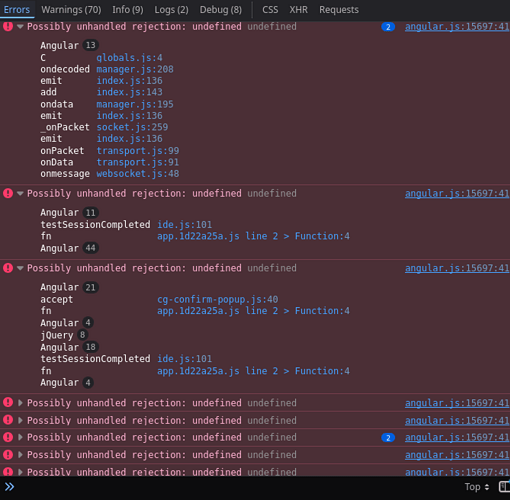The width and height of the screenshot is (510, 500).
Task: Click the Angular 13 frames group badge
Action: point(91,45)
